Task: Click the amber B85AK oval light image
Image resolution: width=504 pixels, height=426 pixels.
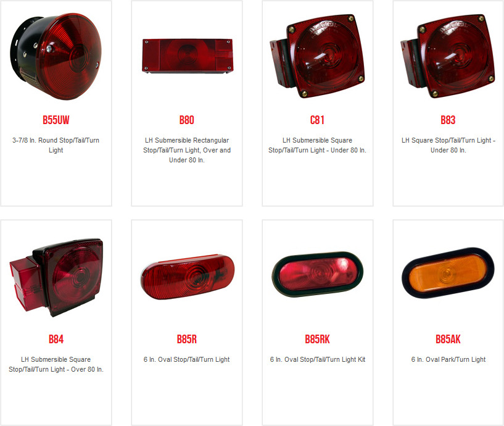Action: 448,273
